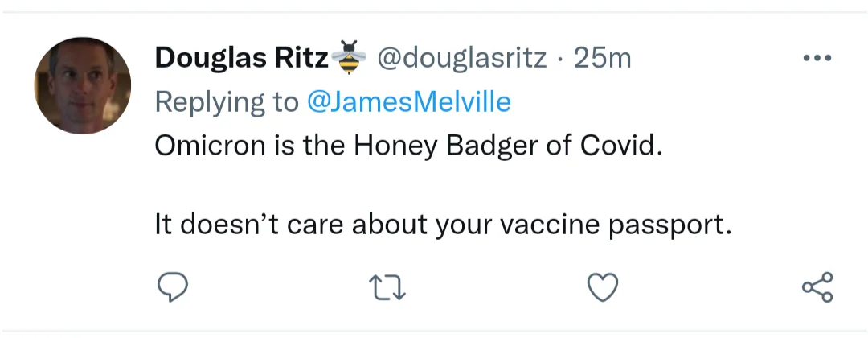Click the Honey Badger sentence text
The height and width of the screenshot is (338, 868).
tap(409, 148)
